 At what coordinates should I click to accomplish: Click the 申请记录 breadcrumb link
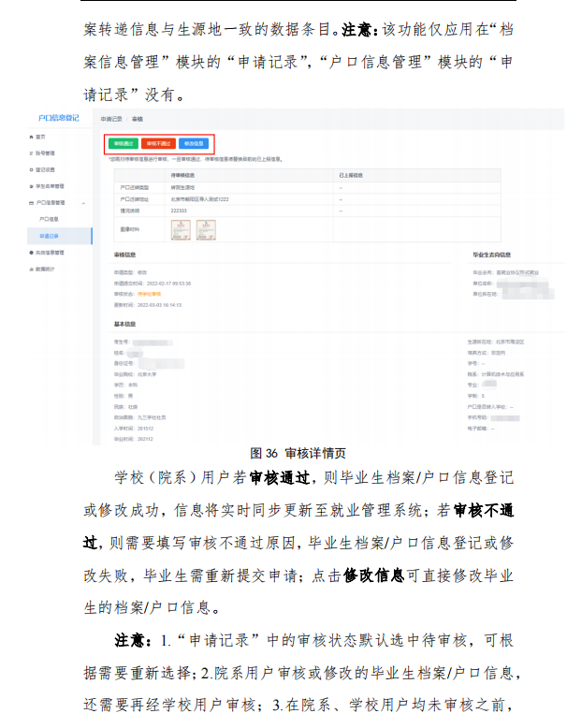point(111,120)
